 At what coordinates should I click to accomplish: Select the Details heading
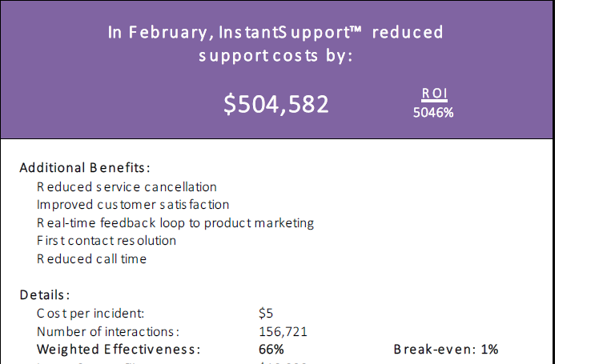[x=45, y=295]
